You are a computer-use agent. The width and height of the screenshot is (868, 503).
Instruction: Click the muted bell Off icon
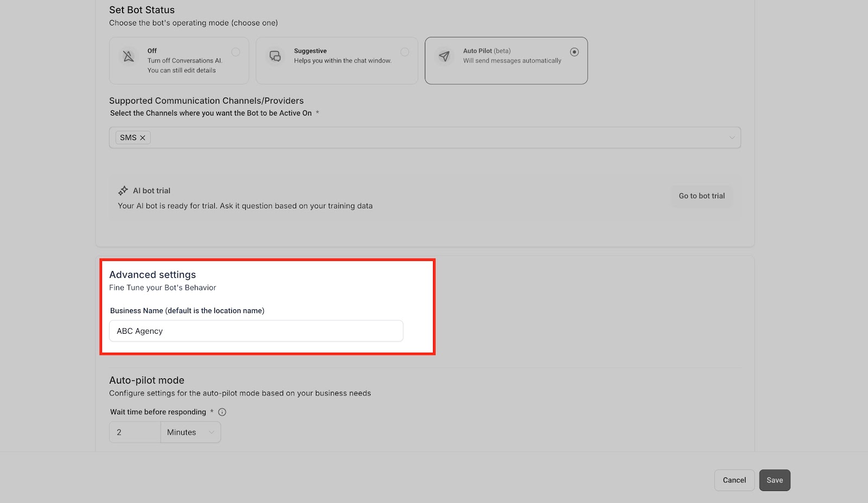129,56
